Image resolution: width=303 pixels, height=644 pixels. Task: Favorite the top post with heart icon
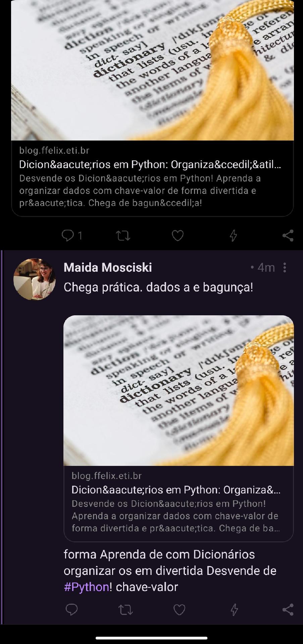(178, 236)
